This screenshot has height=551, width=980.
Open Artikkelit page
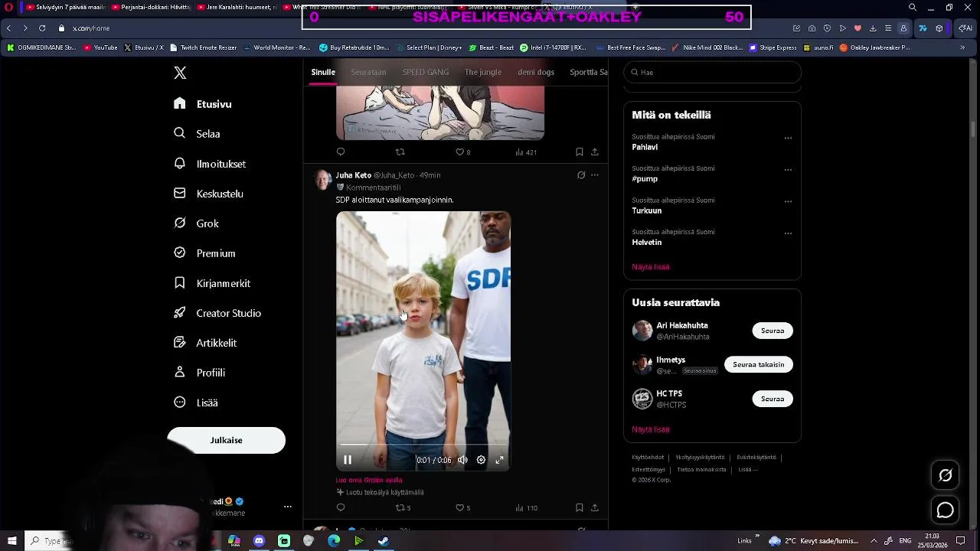(205, 343)
